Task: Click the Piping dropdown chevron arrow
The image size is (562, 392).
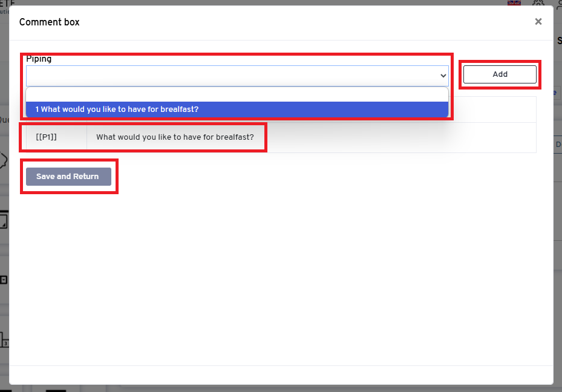Action: click(x=443, y=76)
